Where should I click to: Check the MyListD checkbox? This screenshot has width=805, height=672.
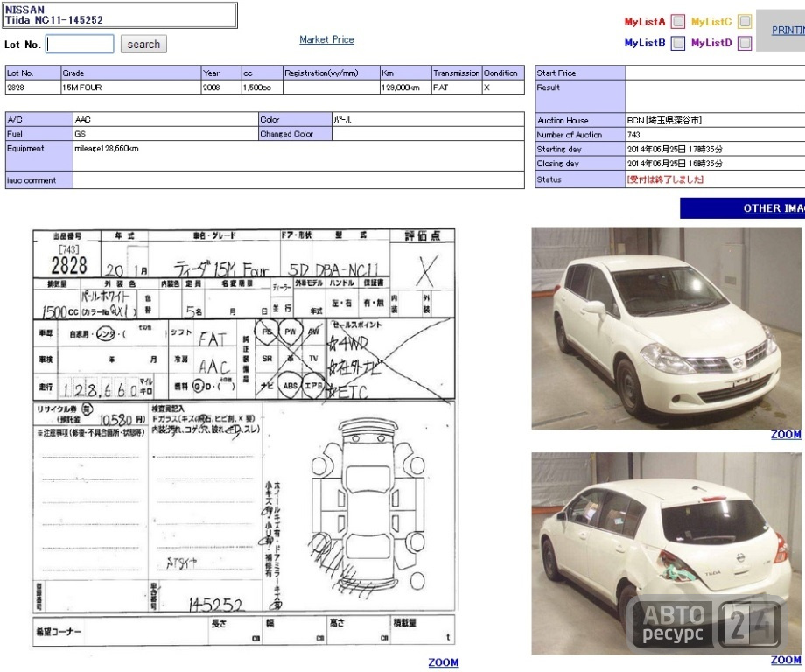[745, 43]
